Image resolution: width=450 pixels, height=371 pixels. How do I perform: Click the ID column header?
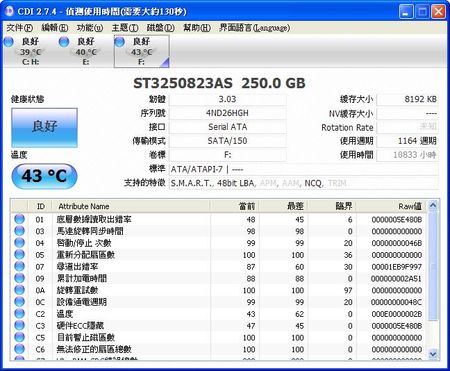tap(40, 206)
